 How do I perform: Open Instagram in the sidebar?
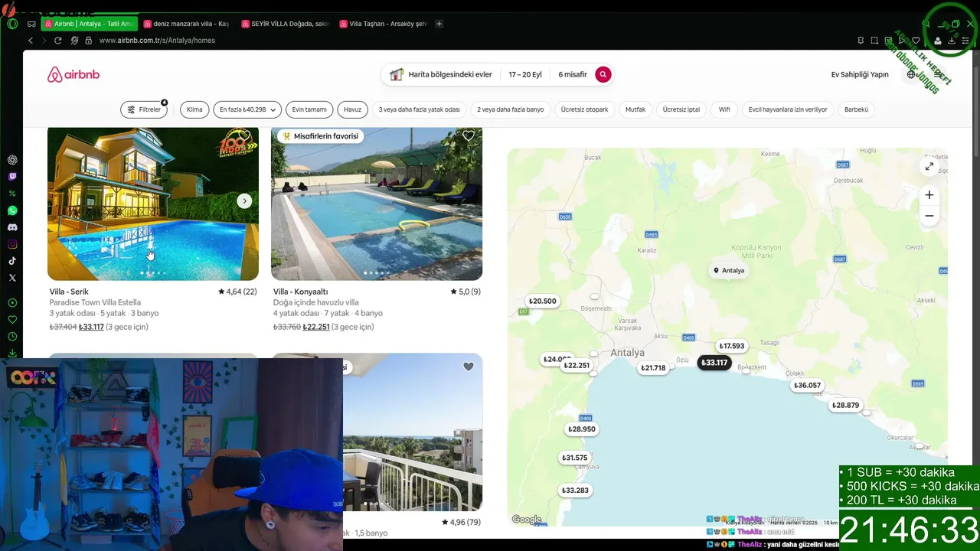tap(12, 244)
